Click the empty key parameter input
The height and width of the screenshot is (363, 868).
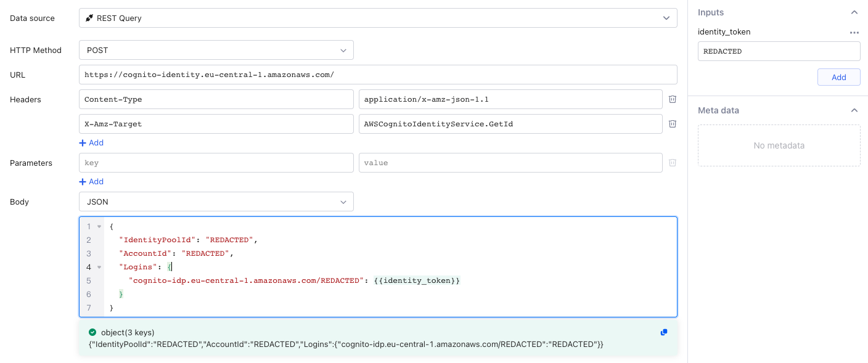216,162
